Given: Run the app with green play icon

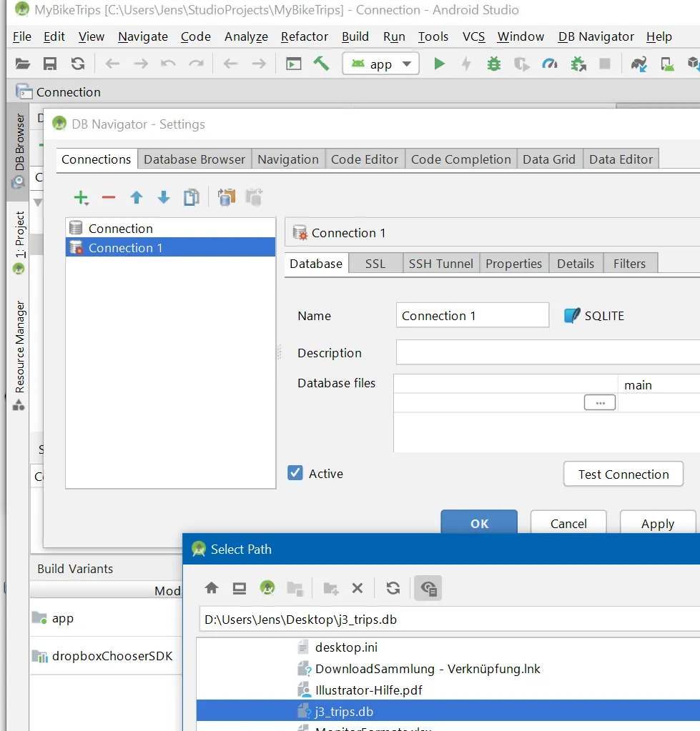Looking at the screenshot, I should click(x=439, y=64).
